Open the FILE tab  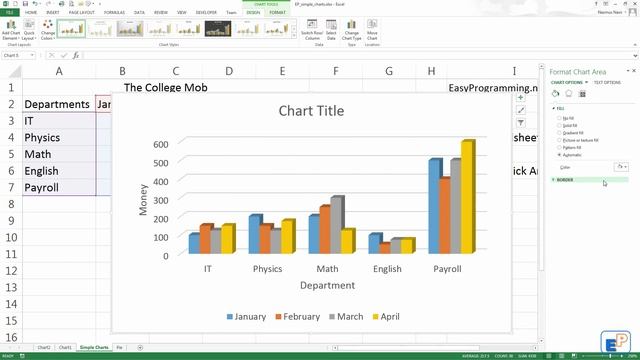(9, 12)
